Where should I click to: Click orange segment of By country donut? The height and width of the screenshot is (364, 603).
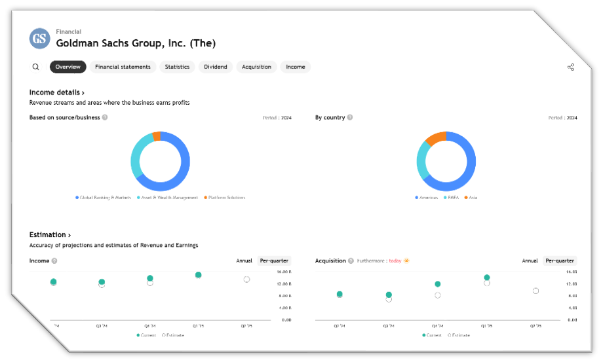[x=437, y=138]
